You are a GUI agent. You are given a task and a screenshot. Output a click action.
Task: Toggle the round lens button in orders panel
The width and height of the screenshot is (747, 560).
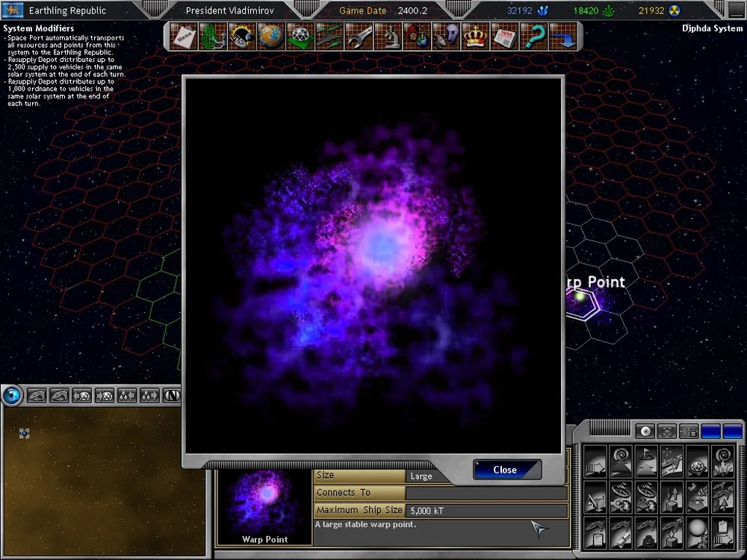(645, 432)
